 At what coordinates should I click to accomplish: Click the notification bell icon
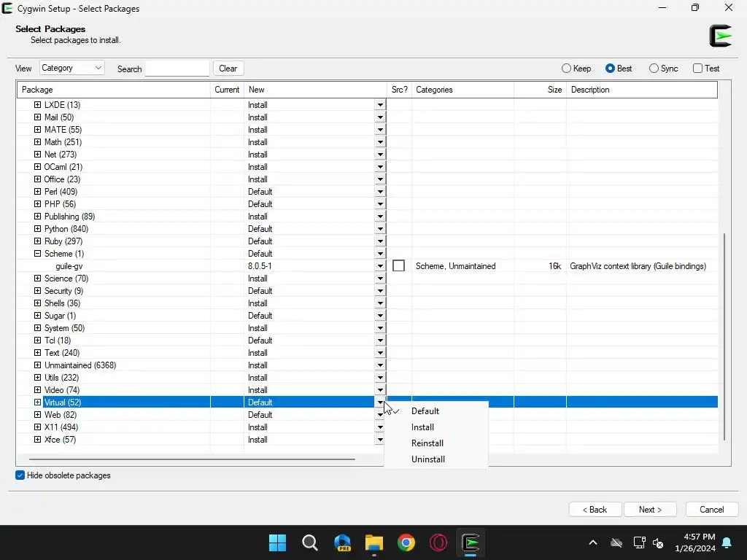click(727, 542)
